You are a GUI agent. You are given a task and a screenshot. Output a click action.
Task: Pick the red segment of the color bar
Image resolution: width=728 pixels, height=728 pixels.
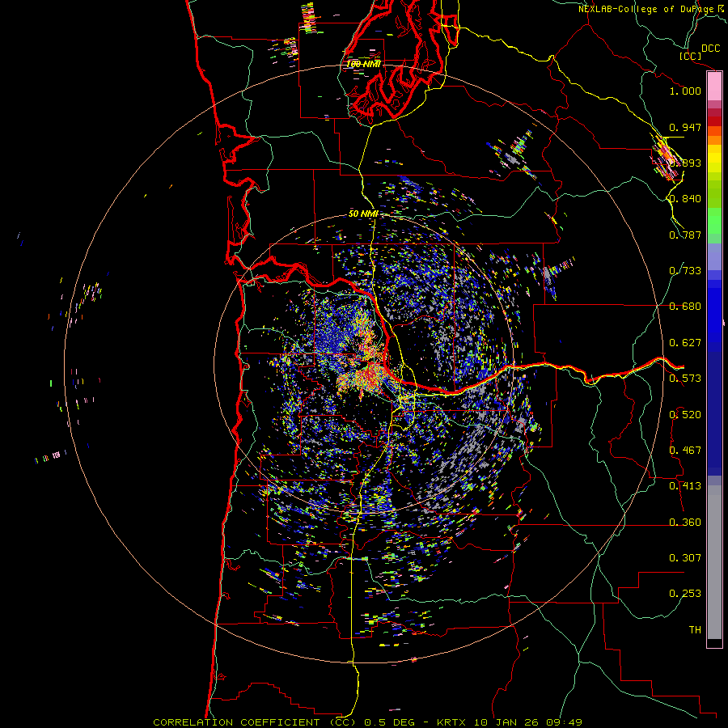714,121
